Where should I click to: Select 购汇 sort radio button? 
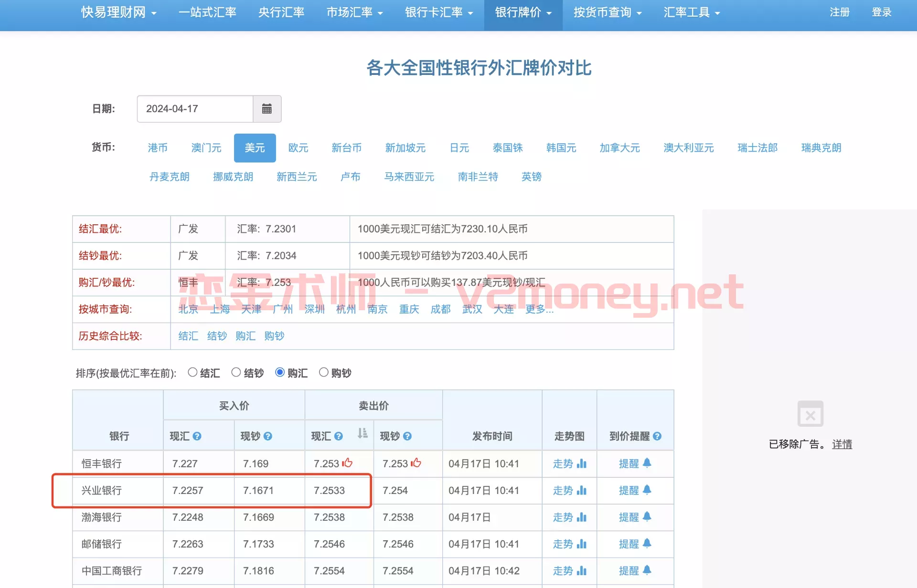[280, 372]
